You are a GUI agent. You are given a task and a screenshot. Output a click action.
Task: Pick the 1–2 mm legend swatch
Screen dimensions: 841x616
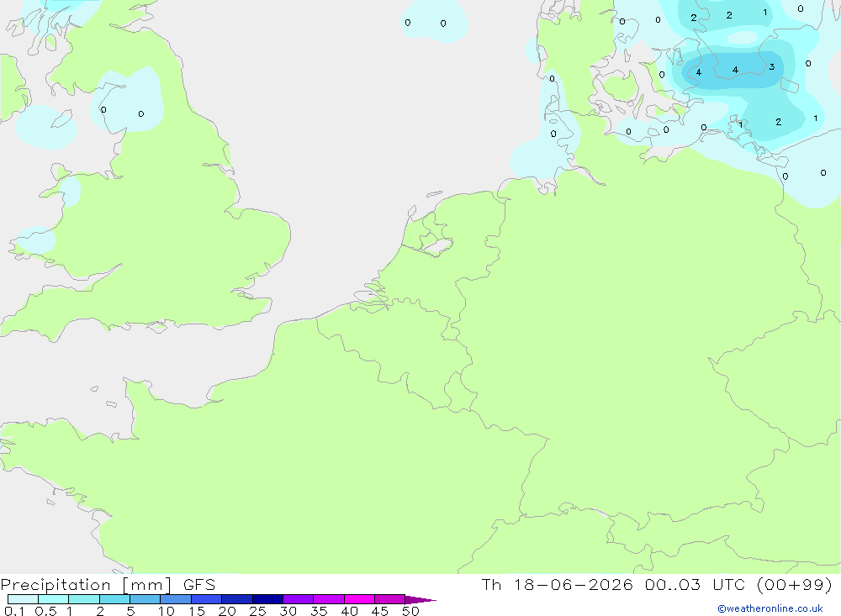[x=84, y=599]
